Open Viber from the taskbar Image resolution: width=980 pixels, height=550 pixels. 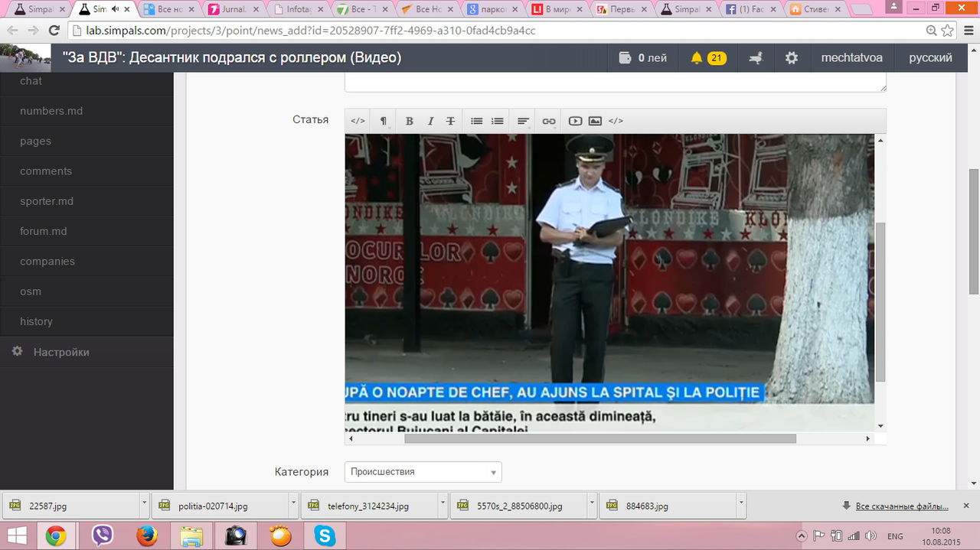coord(102,536)
